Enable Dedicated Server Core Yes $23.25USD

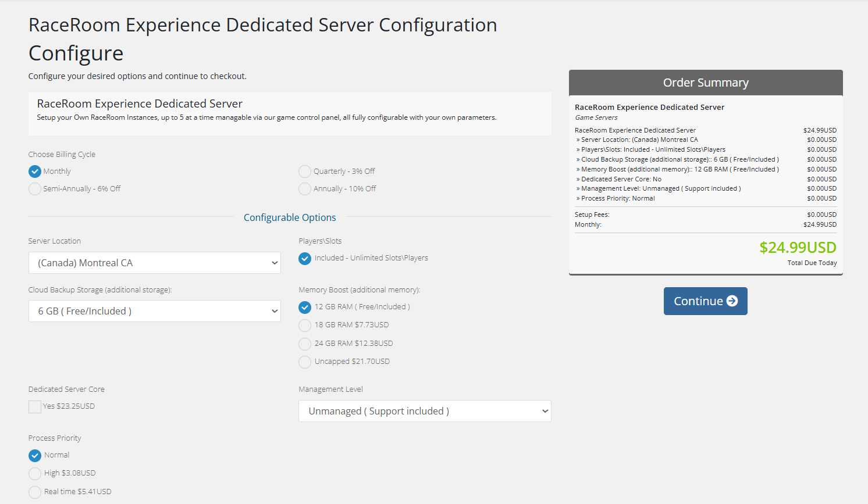[x=35, y=406]
